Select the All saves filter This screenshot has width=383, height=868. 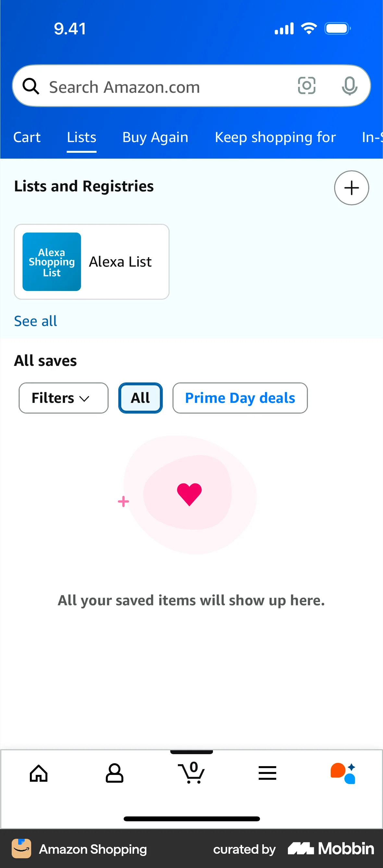point(140,398)
